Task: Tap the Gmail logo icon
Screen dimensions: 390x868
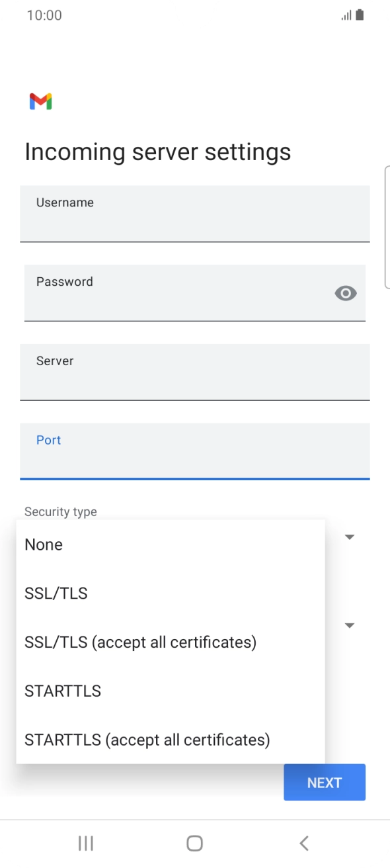Action: [x=41, y=101]
